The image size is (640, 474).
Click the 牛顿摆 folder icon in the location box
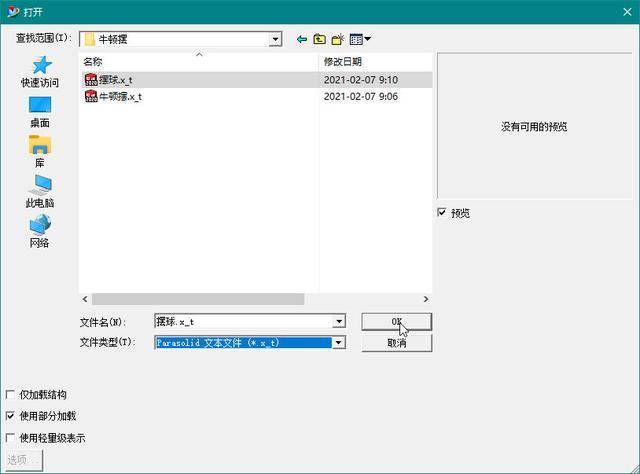89,40
